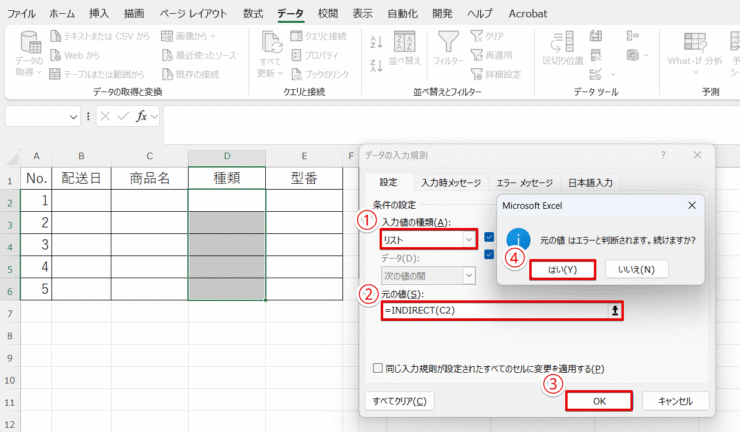Click the insert function fx icon
This screenshot has width=740, height=432.
click(x=141, y=116)
